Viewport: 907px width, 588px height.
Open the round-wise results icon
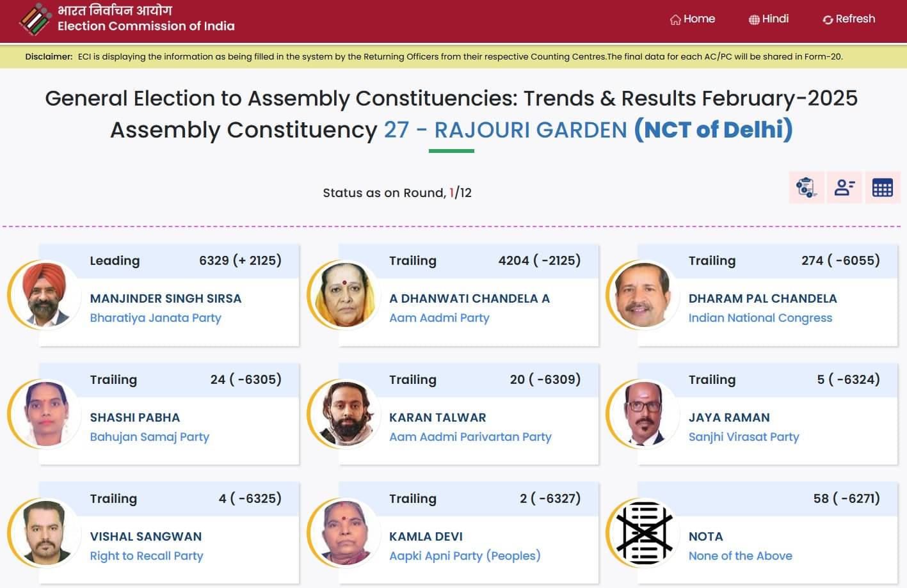click(806, 187)
